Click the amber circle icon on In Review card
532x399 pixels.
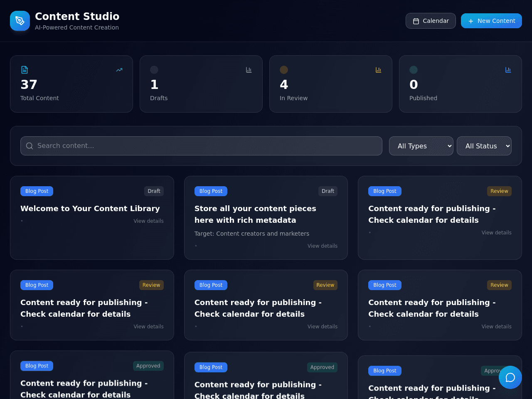284,70
